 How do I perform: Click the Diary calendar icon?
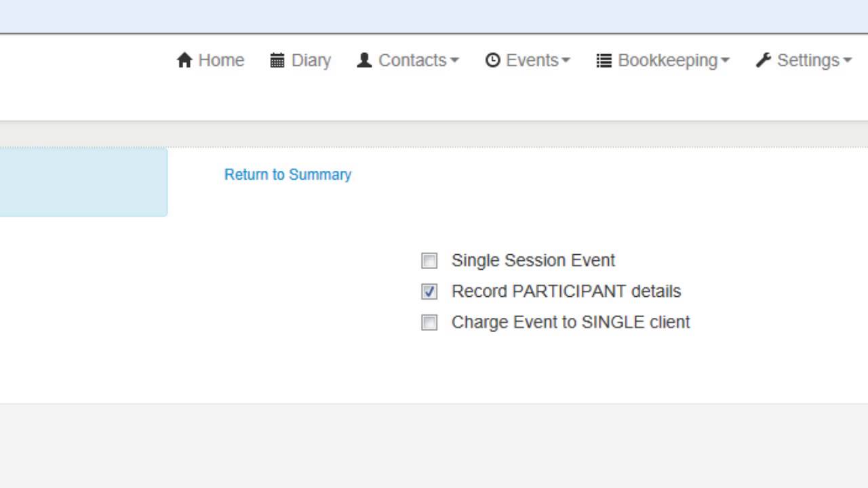point(277,60)
